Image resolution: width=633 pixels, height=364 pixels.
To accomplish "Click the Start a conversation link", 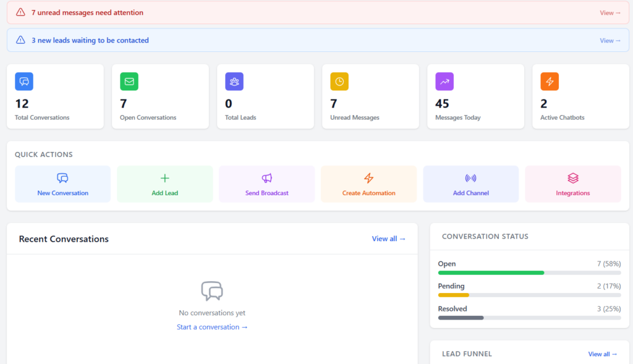I will [x=212, y=327].
